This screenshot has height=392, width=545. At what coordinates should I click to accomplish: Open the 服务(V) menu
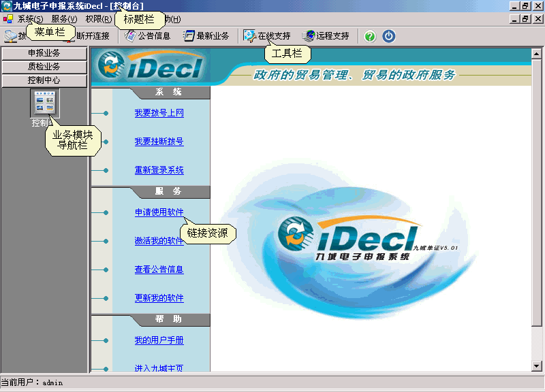[64, 19]
